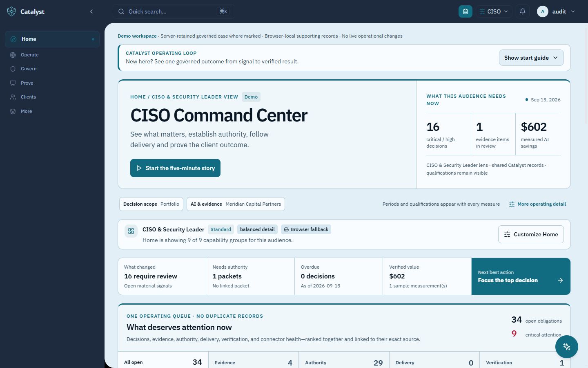Click the Operate target icon in the sidebar
This screenshot has height=368, width=588.
coord(13,55)
